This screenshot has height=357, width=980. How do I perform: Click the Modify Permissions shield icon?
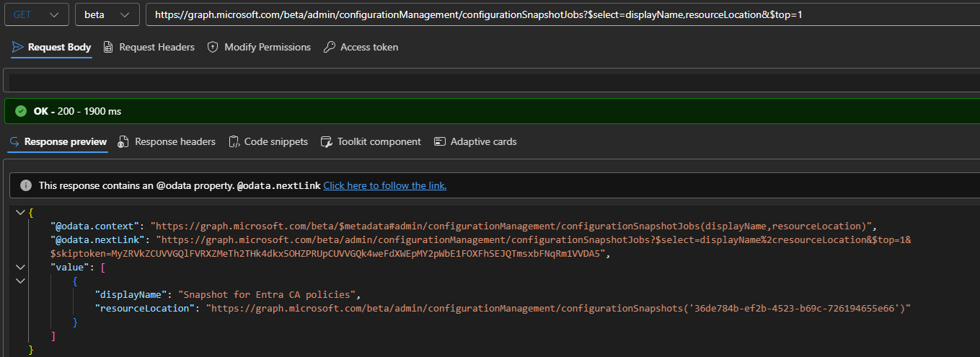pyautogui.click(x=213, y=47)
